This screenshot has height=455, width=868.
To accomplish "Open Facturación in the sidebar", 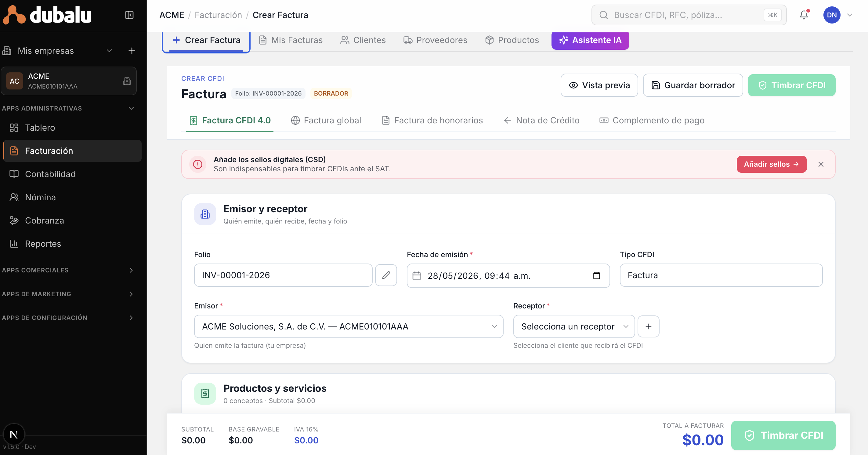I will click(71, 151).
